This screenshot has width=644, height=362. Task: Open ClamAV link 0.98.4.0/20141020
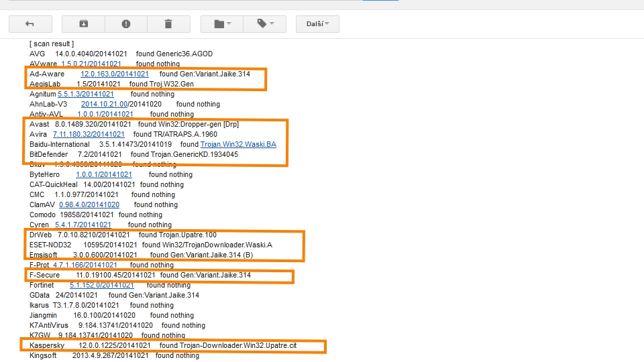[89, 204]
